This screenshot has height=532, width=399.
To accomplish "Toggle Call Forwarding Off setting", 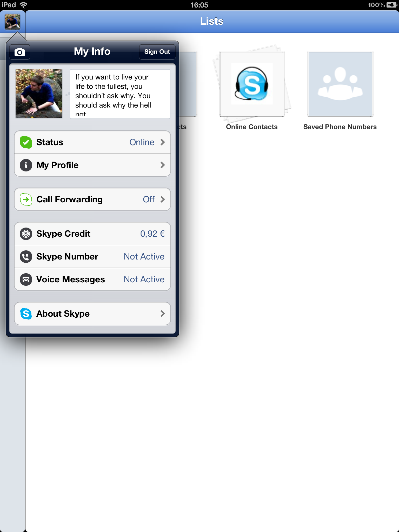I will pyautogui.click(x=149, y=199).
